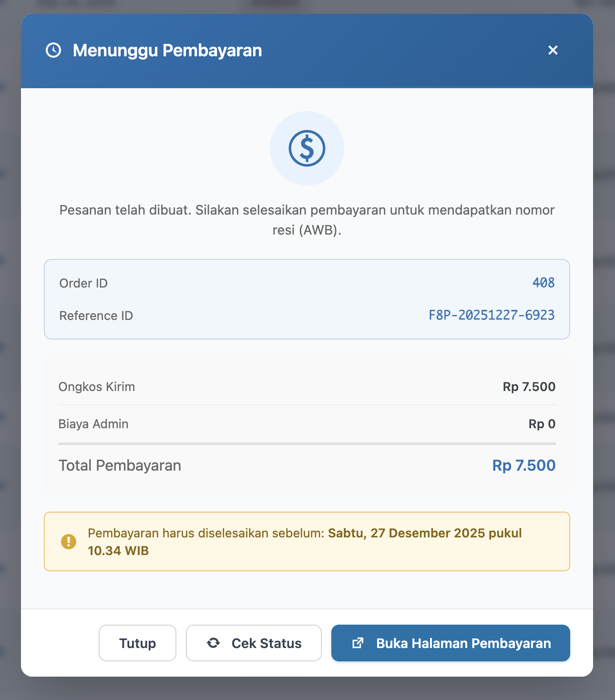Close the payment dialog with the X
This screenshot has height=700, width=615.
pos(553,50)
